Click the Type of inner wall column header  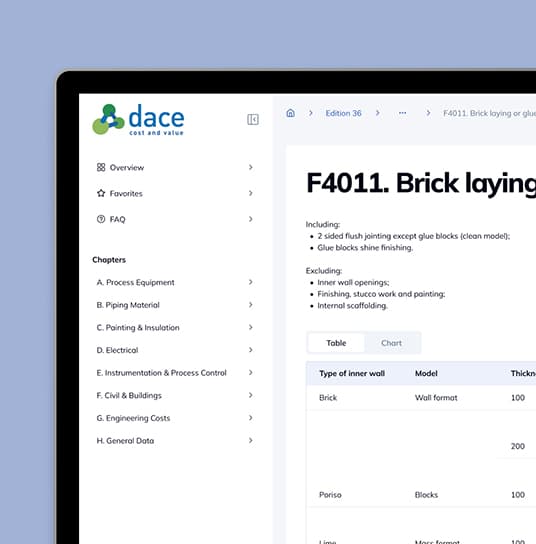[x=352, y=373]
